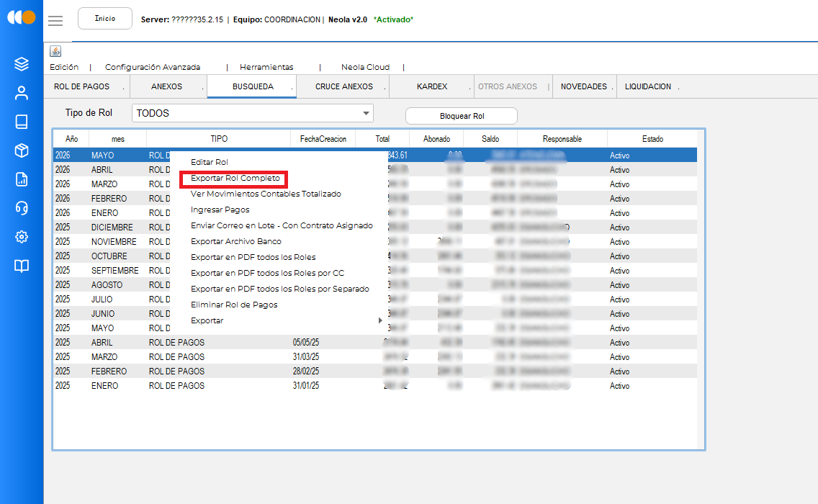Click the Inicio button
This screenshot has width=818, height=504.
(105, 18)
